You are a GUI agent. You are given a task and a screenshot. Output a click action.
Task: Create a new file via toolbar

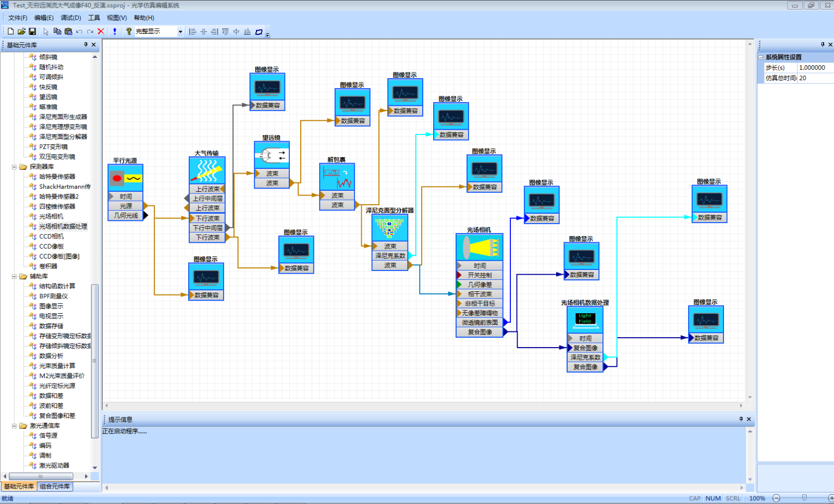[x=10, y=31]
